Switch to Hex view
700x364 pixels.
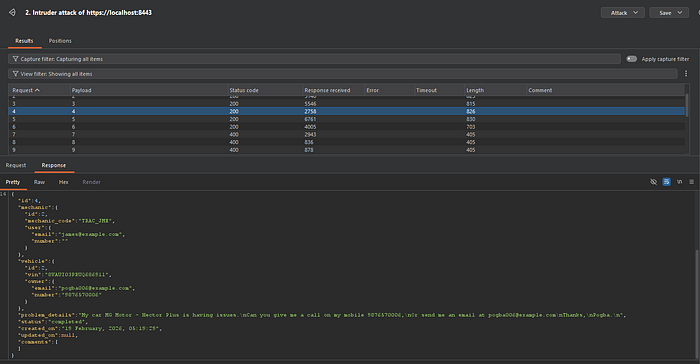pyautogui.click(x=63, y=182)
